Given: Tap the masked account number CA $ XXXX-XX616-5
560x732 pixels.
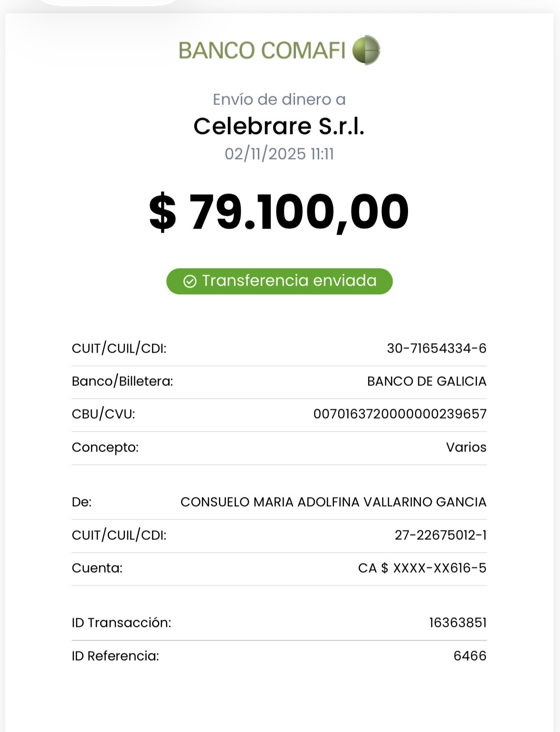Looking at the screenshot, I should point(422,568).
